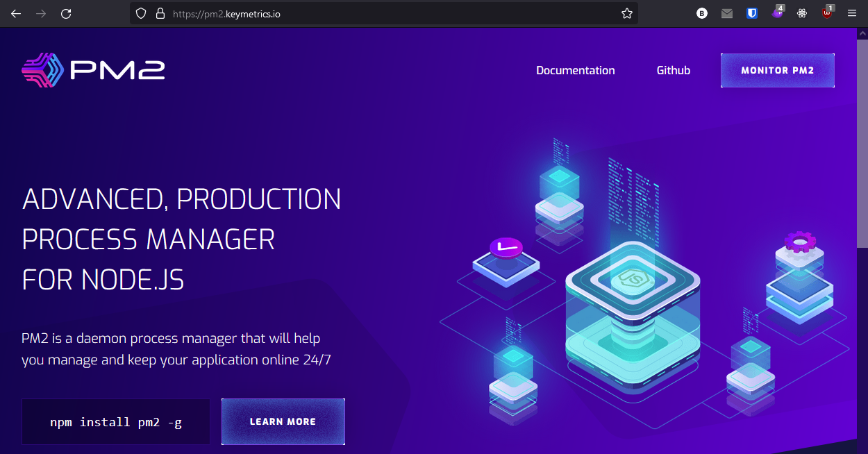
Task: Open the mail envelope extension icon
Action: [x=727, y=13]
